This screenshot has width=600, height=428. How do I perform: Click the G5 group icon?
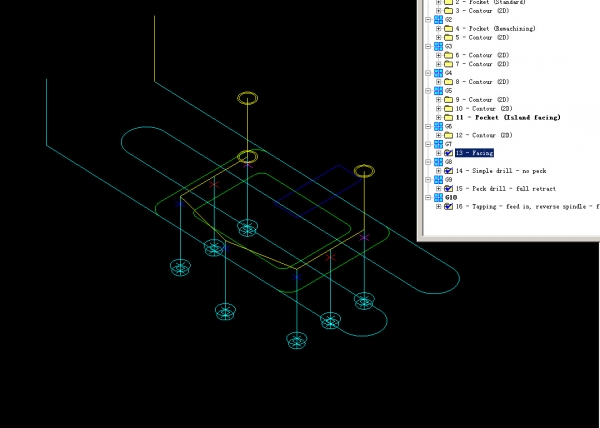437,90
